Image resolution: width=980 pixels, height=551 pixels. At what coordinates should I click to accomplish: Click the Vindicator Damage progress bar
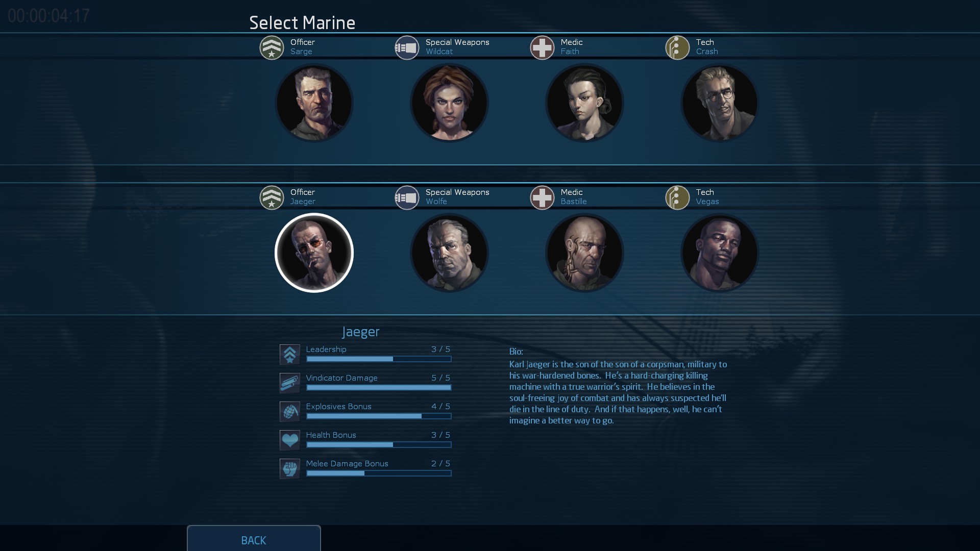[379, 388]
